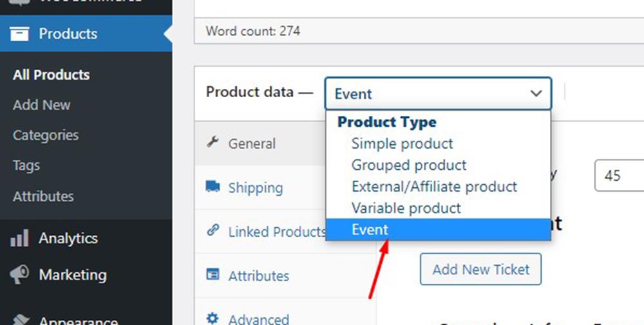Select External/Affiliate product option
This screenshot has height=325, width=644.
tap(434, 187)
